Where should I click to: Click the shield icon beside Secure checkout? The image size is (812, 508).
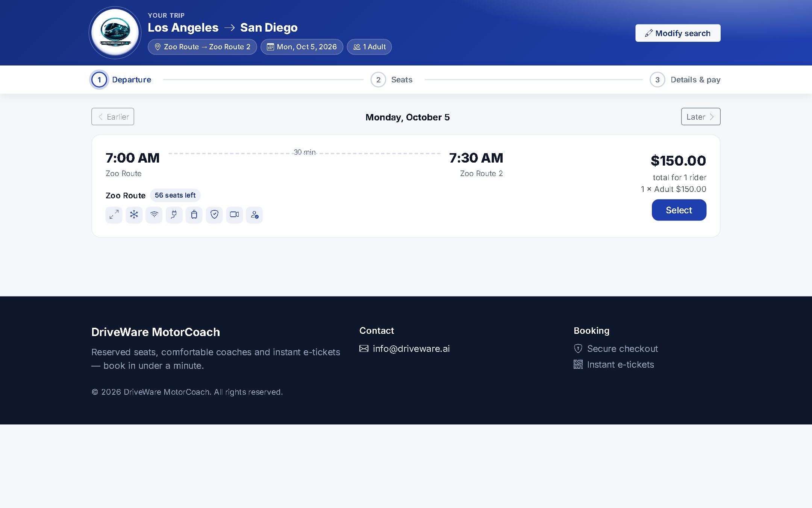click(578, 348)
